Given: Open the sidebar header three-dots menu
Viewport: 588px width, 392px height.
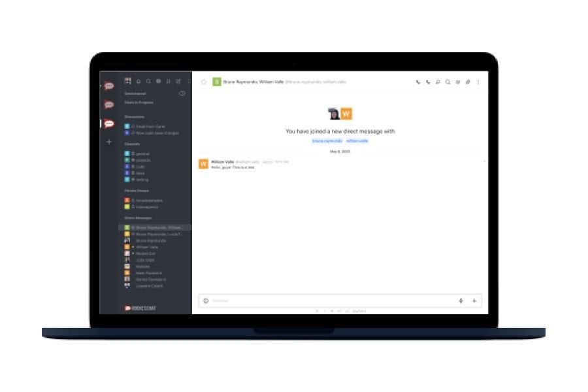Looking at the screenshot, I should point(188,81).
